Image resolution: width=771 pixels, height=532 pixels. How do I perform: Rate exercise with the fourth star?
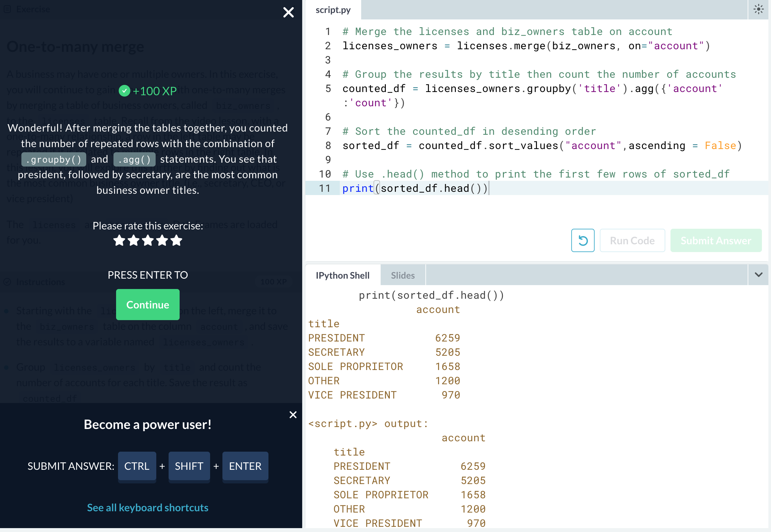pyautogui.click(x=162, y=240)
